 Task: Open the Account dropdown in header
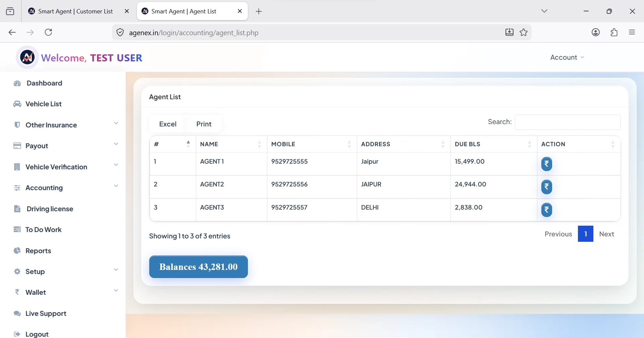coord(567,57)
